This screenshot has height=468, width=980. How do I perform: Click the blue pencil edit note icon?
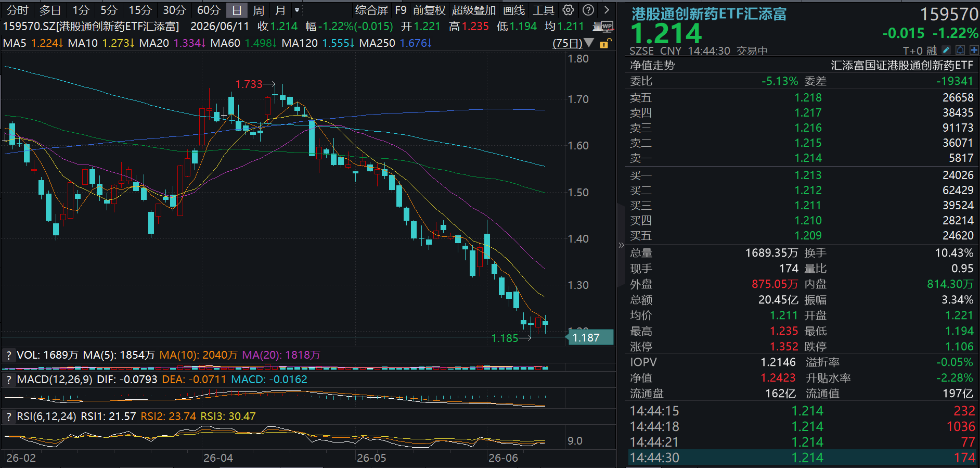(946, 50)
